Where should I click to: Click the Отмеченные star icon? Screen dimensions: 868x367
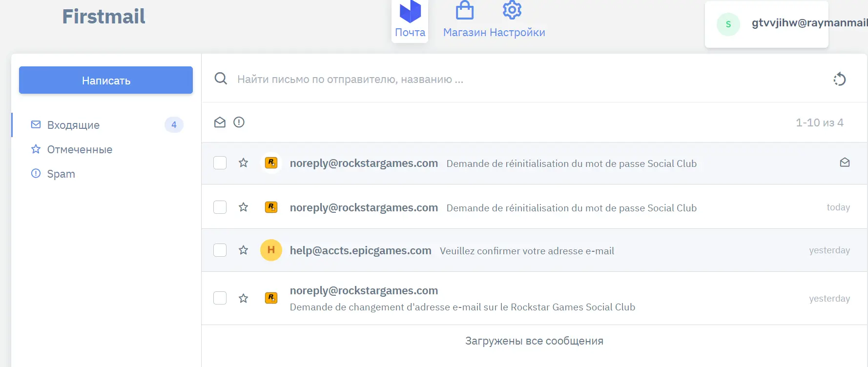36,149
